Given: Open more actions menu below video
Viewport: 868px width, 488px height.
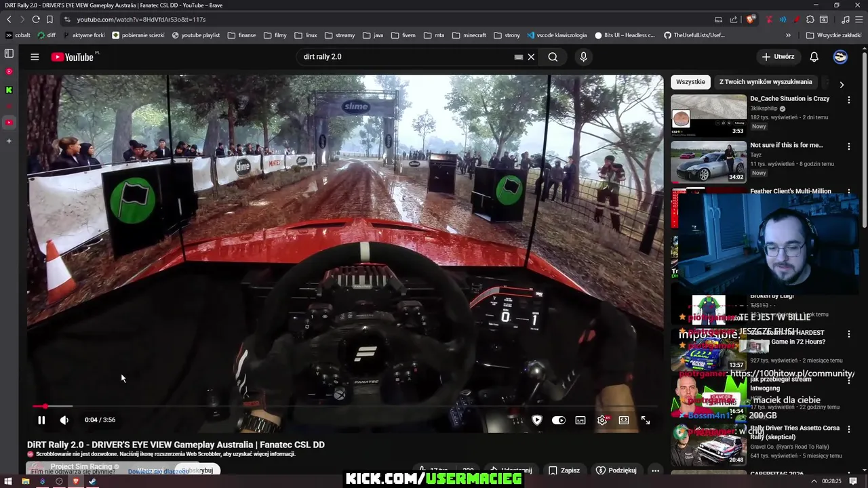Looking at the screenshot, I should 655,470.
